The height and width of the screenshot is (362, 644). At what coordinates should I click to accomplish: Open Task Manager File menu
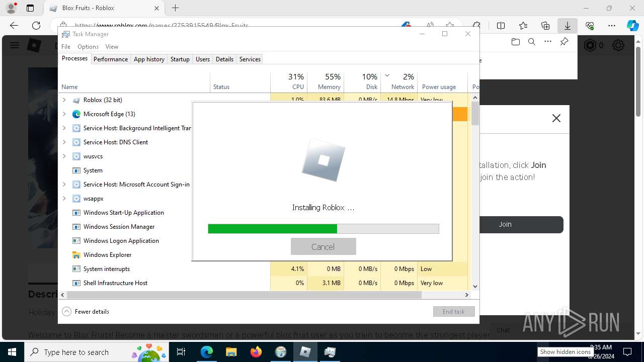point(66,47)
